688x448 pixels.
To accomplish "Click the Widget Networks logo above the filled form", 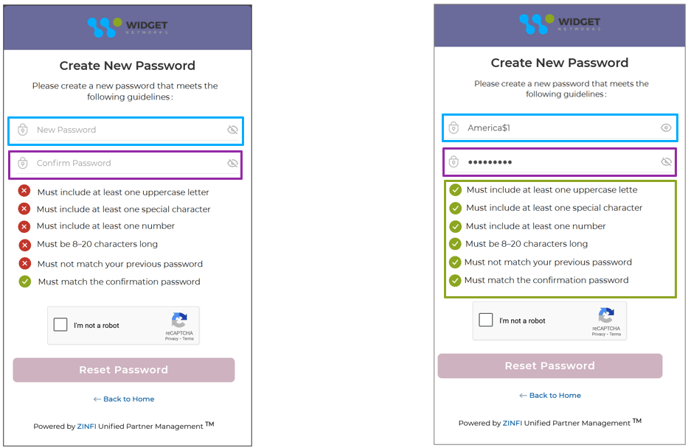I will click(558, 24).
